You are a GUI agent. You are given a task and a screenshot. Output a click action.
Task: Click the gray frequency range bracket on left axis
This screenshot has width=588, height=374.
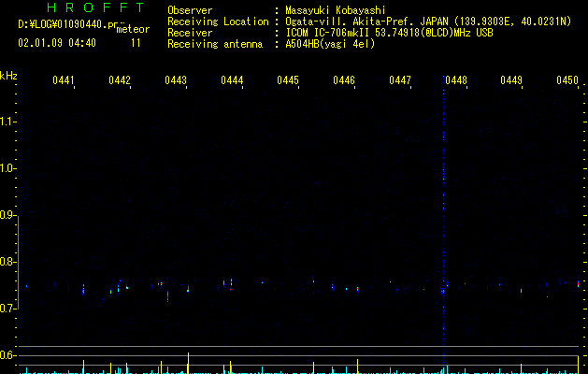(x=19, y=262)
